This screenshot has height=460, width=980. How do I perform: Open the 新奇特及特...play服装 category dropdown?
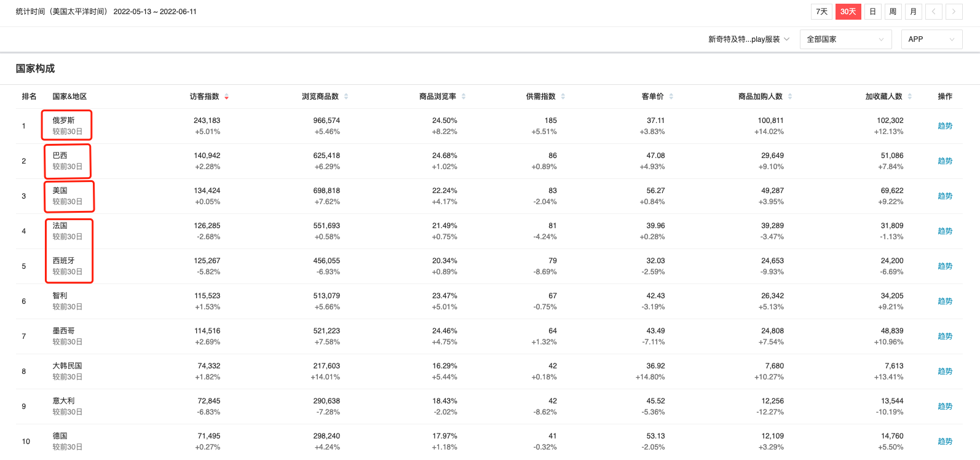(x=748, y=39)
